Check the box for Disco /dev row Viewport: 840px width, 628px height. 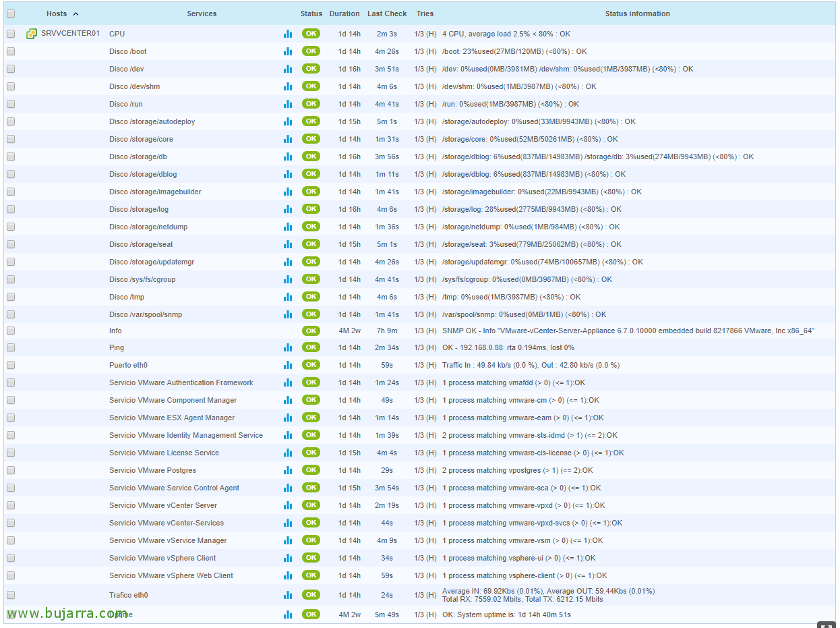(11, 69)
